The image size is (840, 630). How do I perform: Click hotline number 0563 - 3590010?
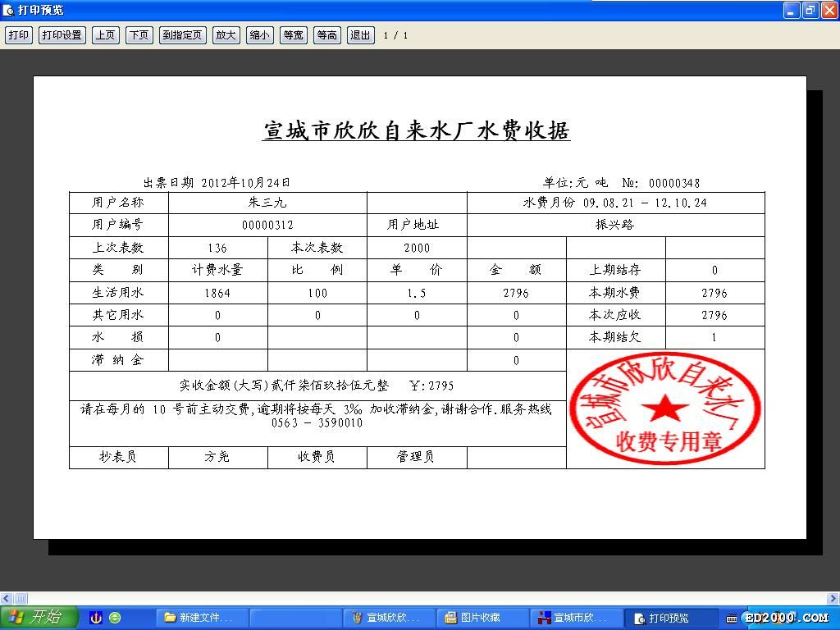(317, 423)
